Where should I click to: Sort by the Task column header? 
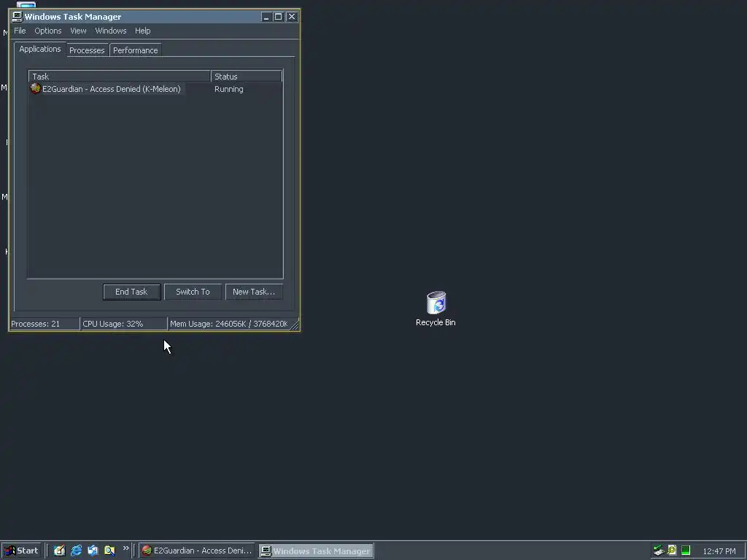[120, 76]
